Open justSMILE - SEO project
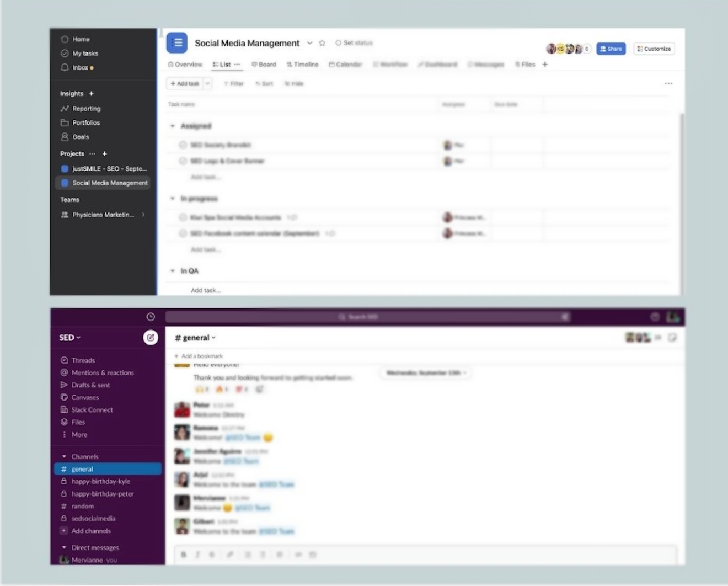This screenshot has height=586, width=728. (x=104, y=169)
